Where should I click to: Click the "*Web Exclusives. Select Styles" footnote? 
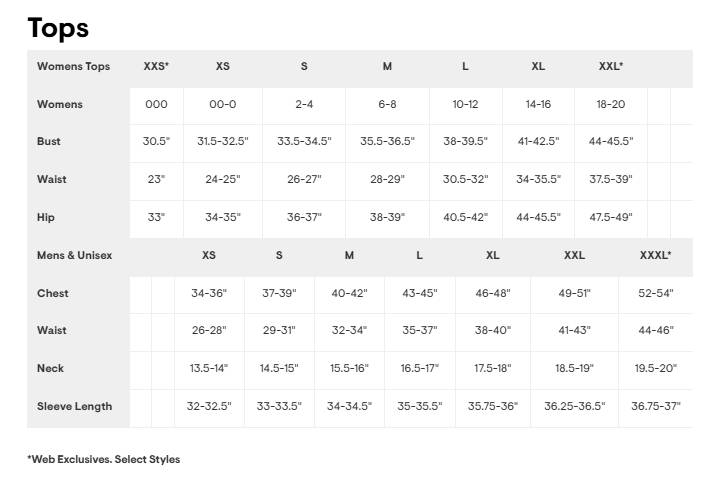pos(104,459)
